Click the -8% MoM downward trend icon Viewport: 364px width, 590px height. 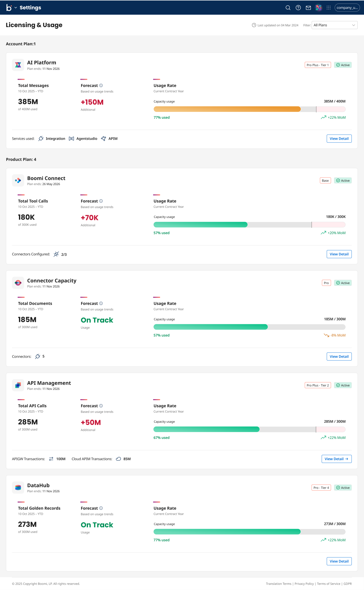[x=326, y=335]
